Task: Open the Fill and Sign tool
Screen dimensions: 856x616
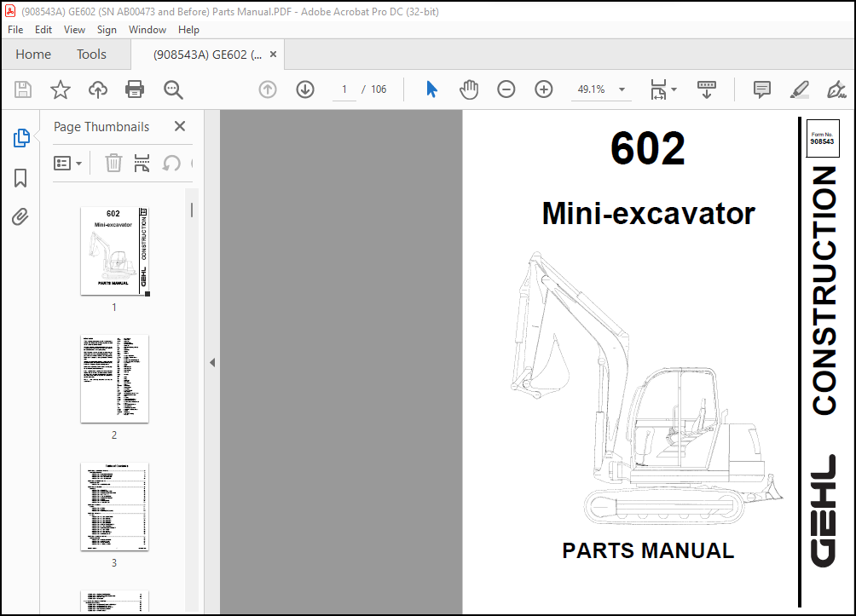Action: pyautogui.click(x=836, y=89)
